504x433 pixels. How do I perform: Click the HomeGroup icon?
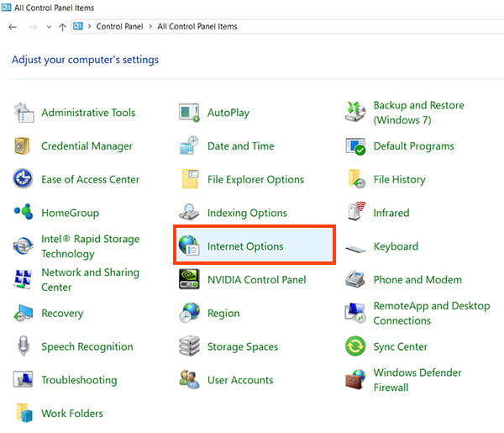click(x=24, y=213)
